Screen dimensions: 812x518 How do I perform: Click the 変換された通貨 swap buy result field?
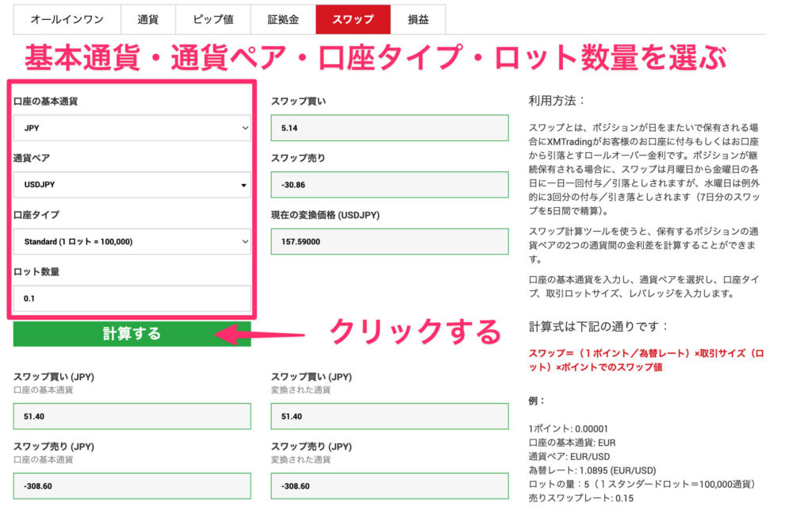pos(389,416)
